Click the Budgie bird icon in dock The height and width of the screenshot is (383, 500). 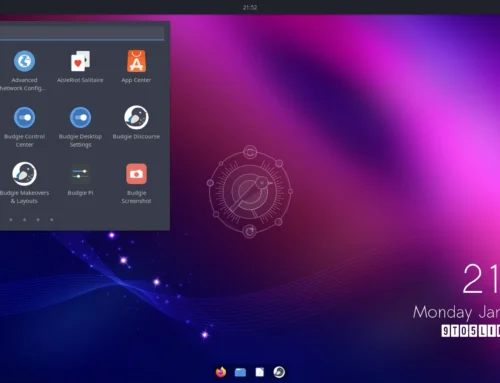279,372
